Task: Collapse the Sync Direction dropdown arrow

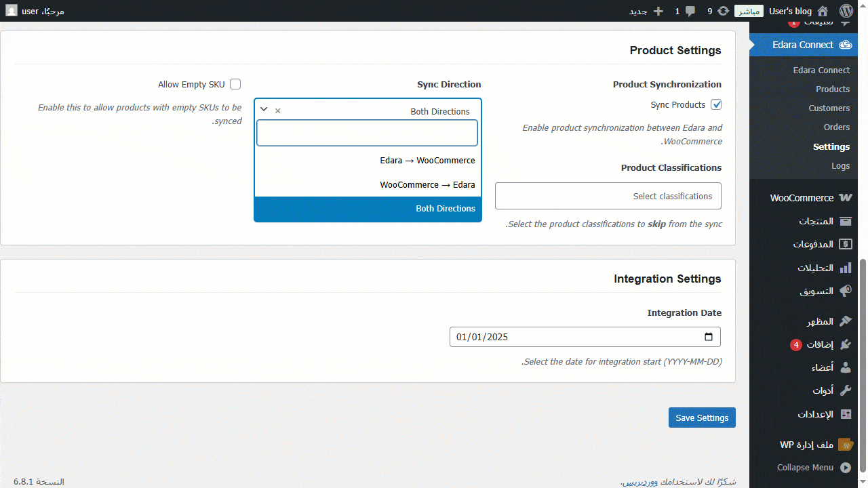Action: [x=264, y=110]
